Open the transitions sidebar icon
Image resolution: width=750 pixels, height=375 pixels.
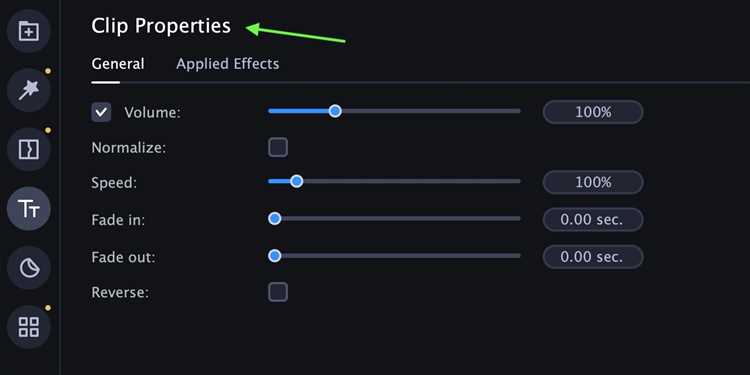tap(29, 149)
